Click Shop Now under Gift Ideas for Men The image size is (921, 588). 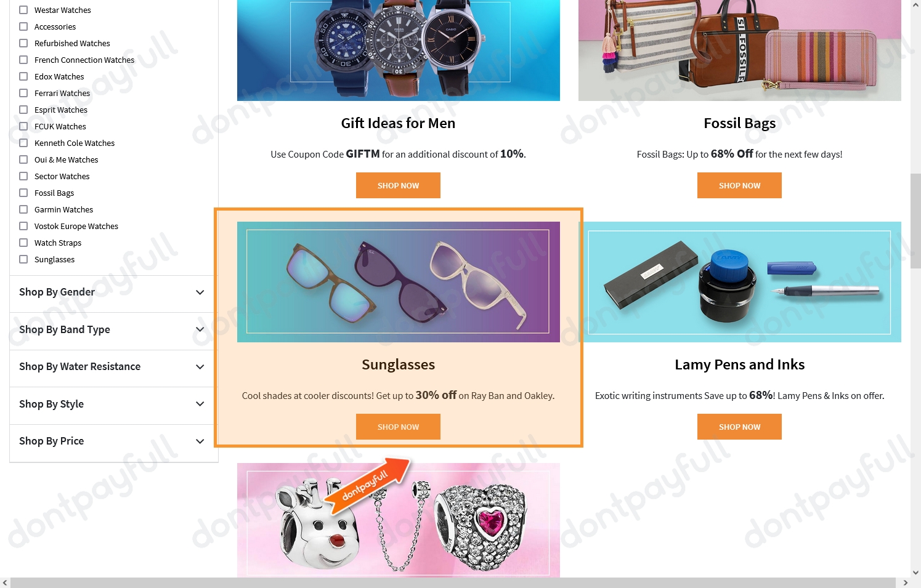point(398,185)
